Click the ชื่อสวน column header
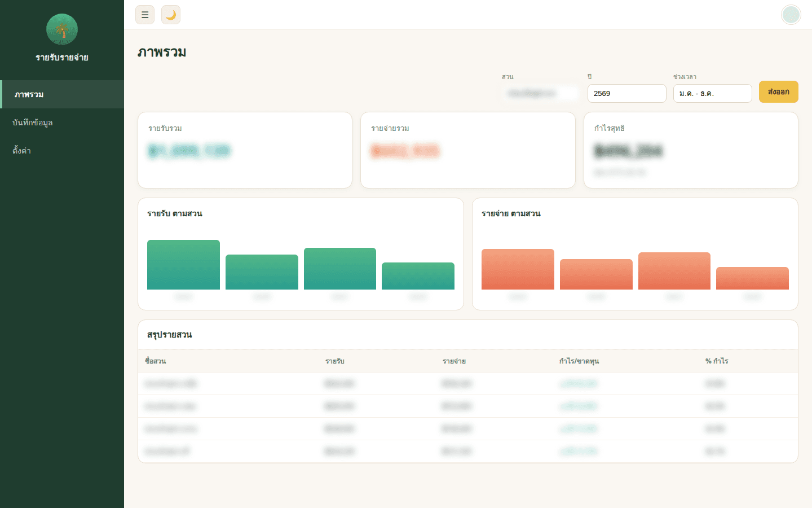812x508 pixels. (x=156, y=361)
